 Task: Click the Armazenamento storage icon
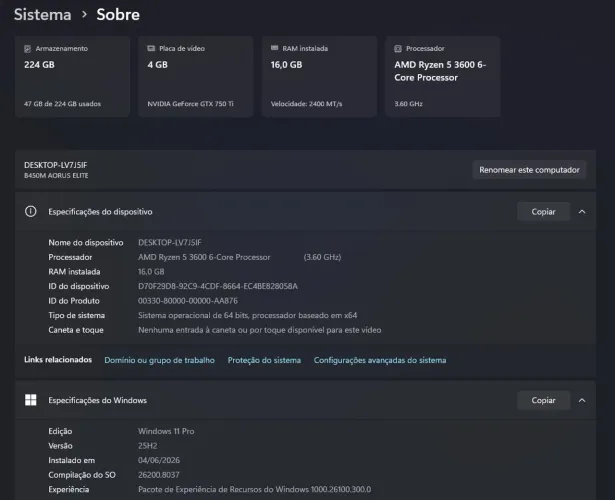(27, 49)
